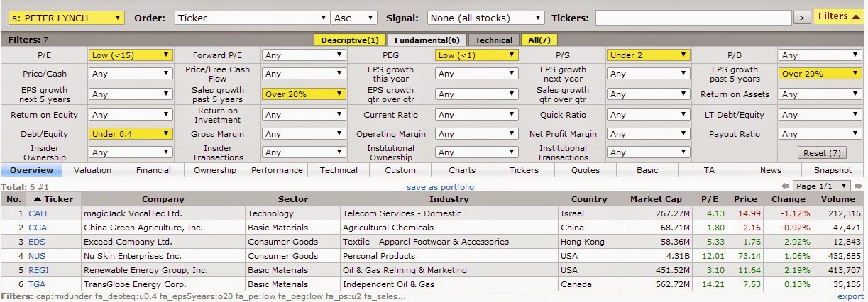Focus the Tickers input field
Screen dimensions: 868x302
[x=693, y=18]
